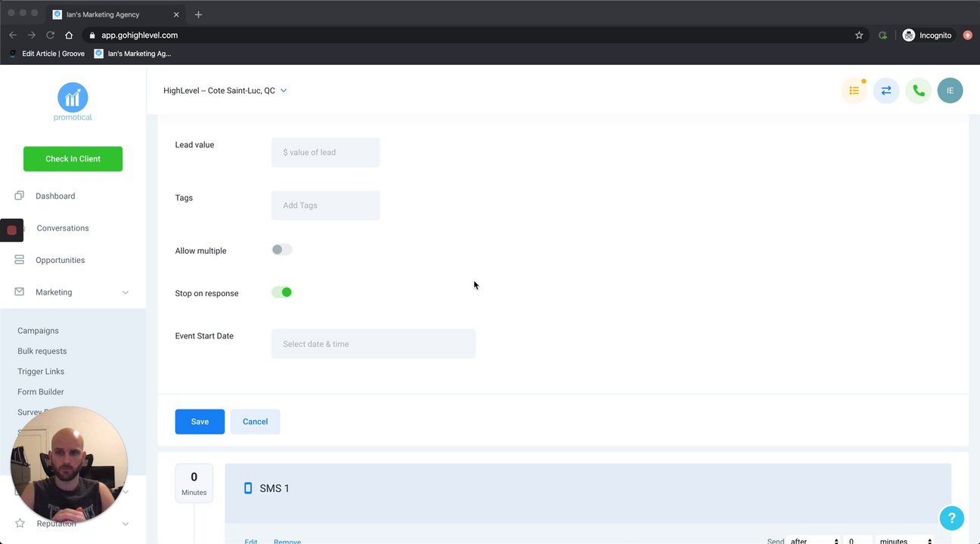The width and height of the screenshot is (980, 544).
Task: Click the red recording stop icon
Action: coord(11,230)
